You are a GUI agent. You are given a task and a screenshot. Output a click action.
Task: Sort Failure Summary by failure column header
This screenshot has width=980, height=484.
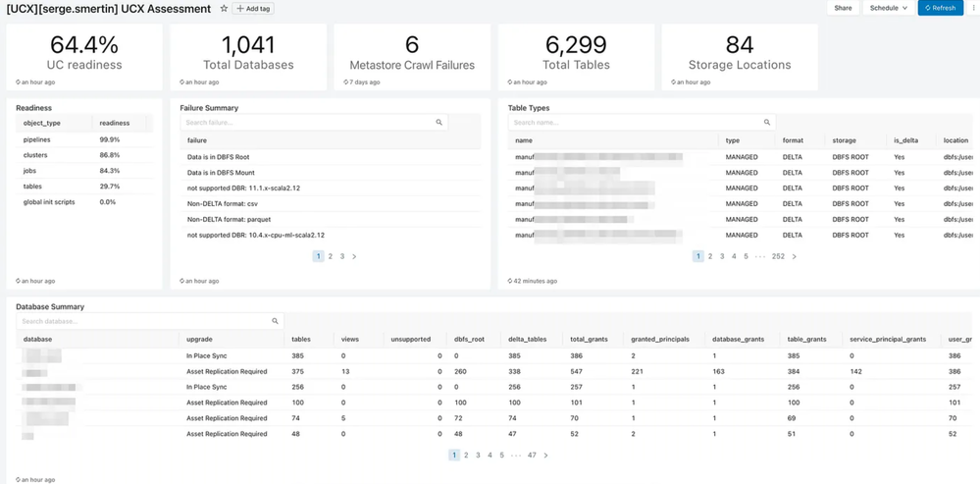330,140
